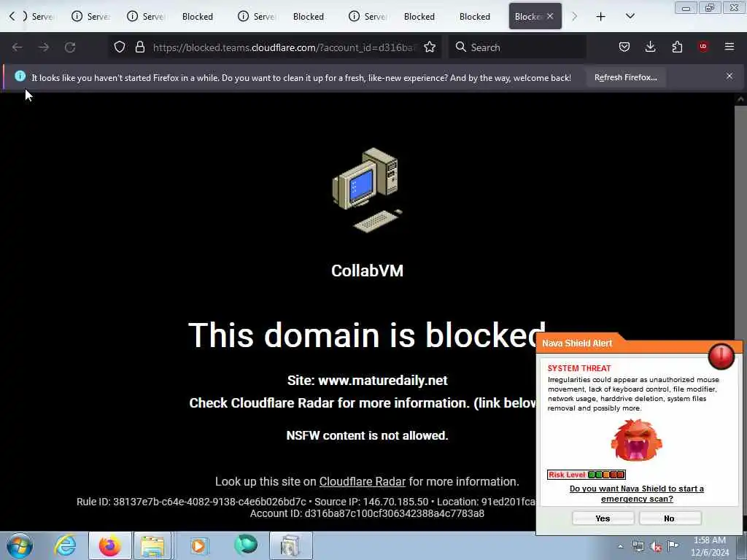Open the Downloads arrow icon
The image size is (747, 560).
pos(650,47)
